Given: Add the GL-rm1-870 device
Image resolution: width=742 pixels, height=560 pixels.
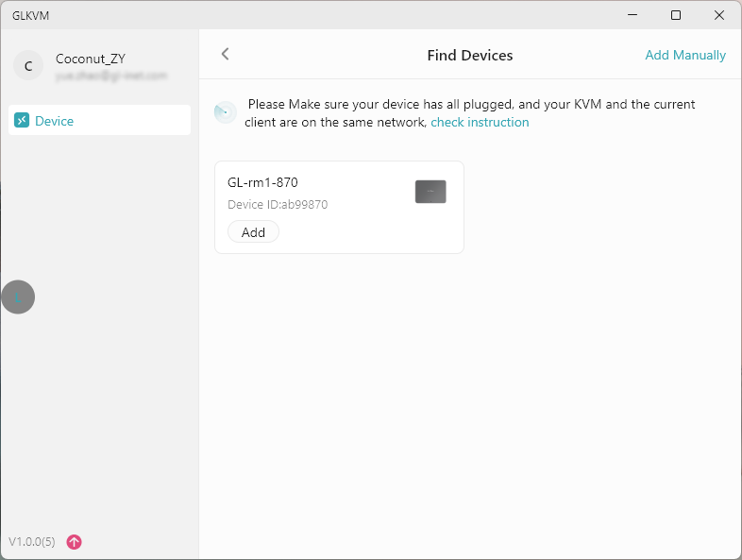Looking at the screenshot, I should coord(253,232).
